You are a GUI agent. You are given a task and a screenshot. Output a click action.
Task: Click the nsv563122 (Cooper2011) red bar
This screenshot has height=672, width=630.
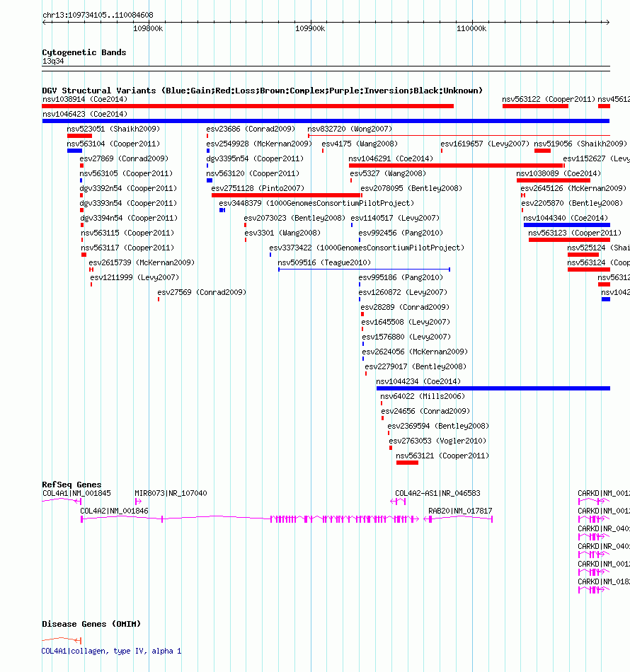point(535,106)
